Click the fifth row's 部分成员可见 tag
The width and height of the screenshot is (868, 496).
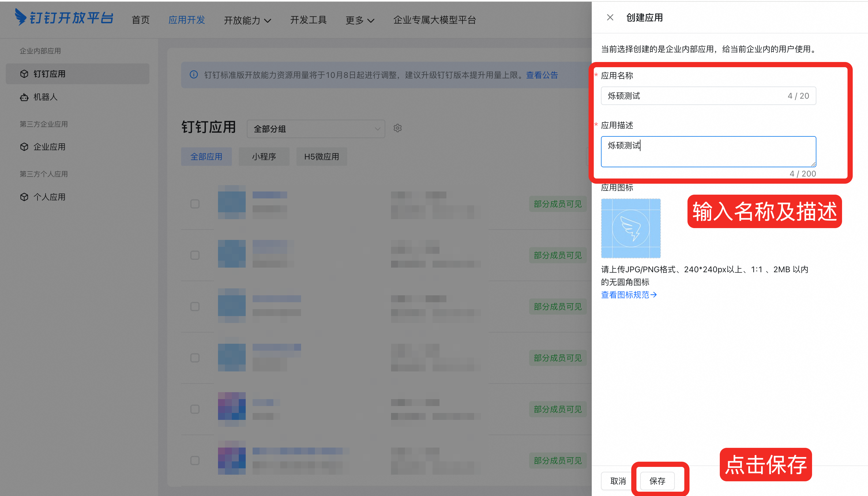coord(558,409)
